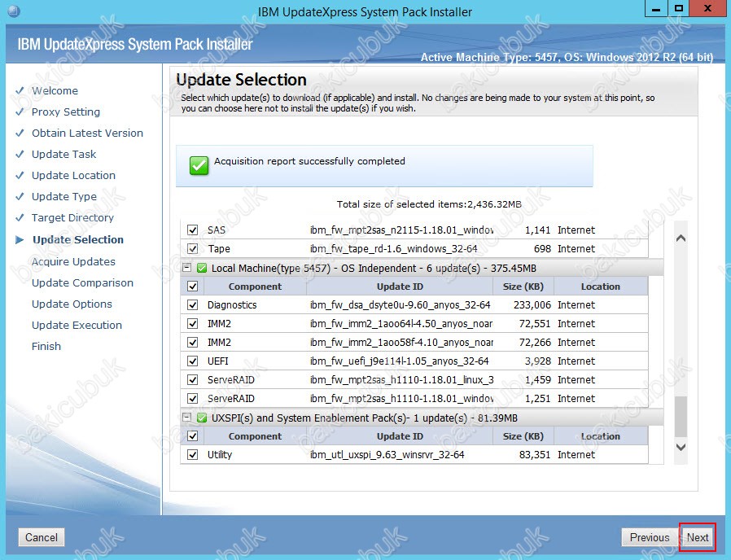Toggle select-all checkbox in Local Machine header row
Screen dimensions: 731x560
[193, 287]
